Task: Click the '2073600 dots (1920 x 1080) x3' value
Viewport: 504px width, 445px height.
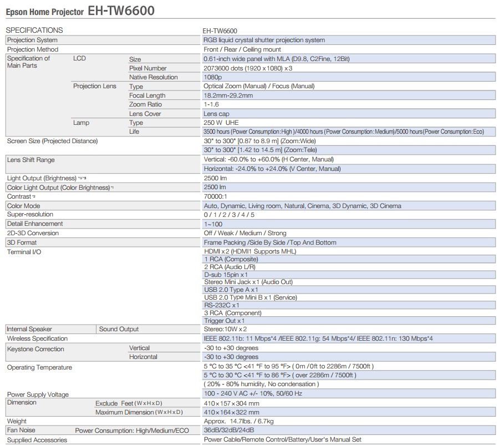Action: (248, 68)
